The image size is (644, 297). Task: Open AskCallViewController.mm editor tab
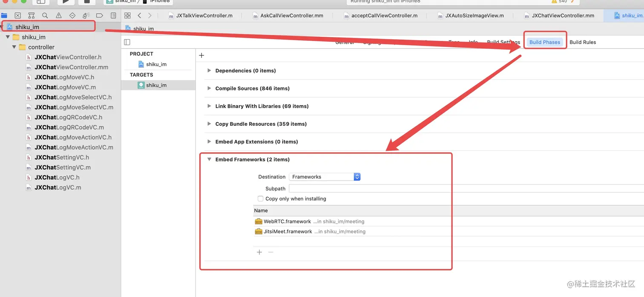tap(288, 15)
